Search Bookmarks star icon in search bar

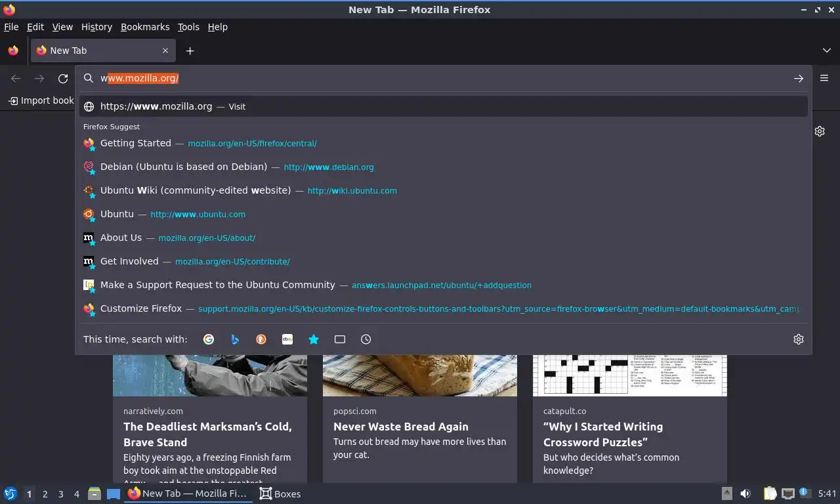[x=314, y=339]
